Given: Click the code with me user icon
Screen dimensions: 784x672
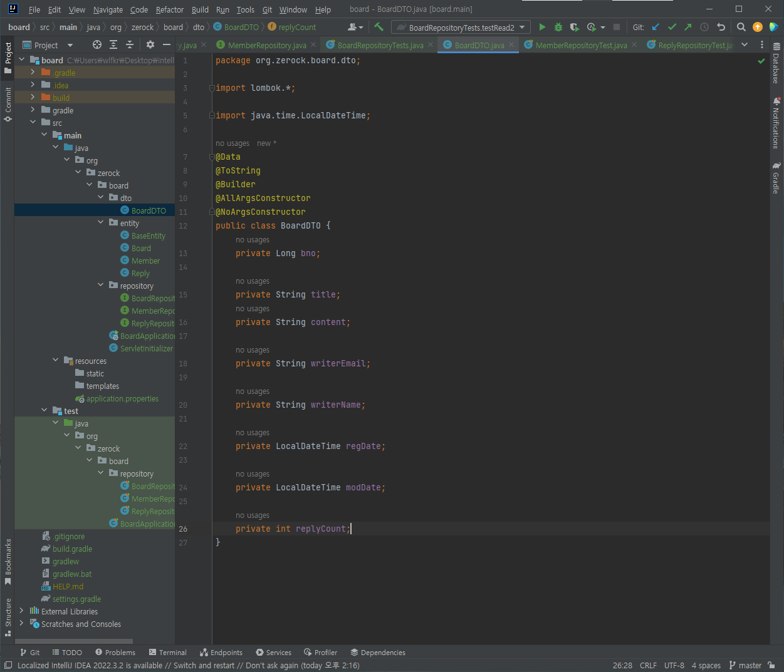Looking at the screenshot, I should click(355, 27).
